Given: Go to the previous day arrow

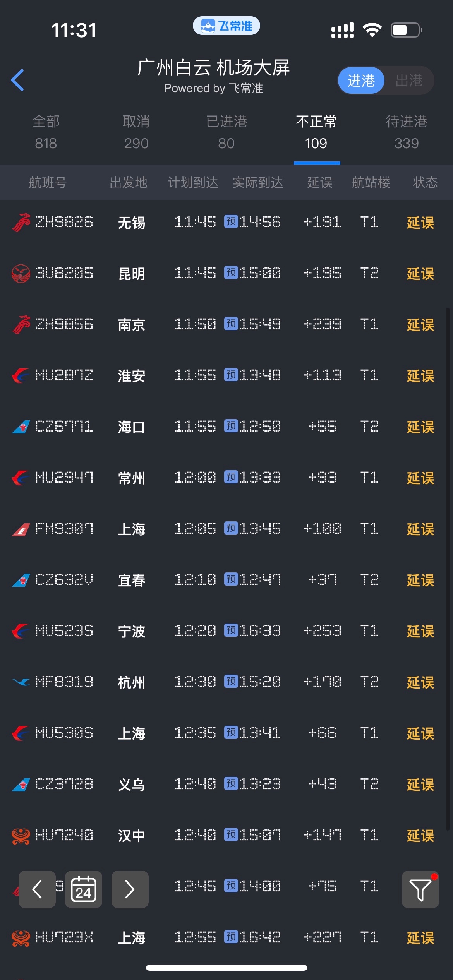Looking at the screenshot, I should [37, 889].
